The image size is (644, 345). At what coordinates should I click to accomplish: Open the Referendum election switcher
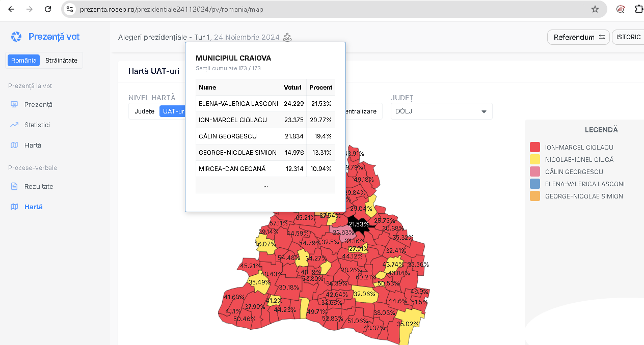(578, 37)
